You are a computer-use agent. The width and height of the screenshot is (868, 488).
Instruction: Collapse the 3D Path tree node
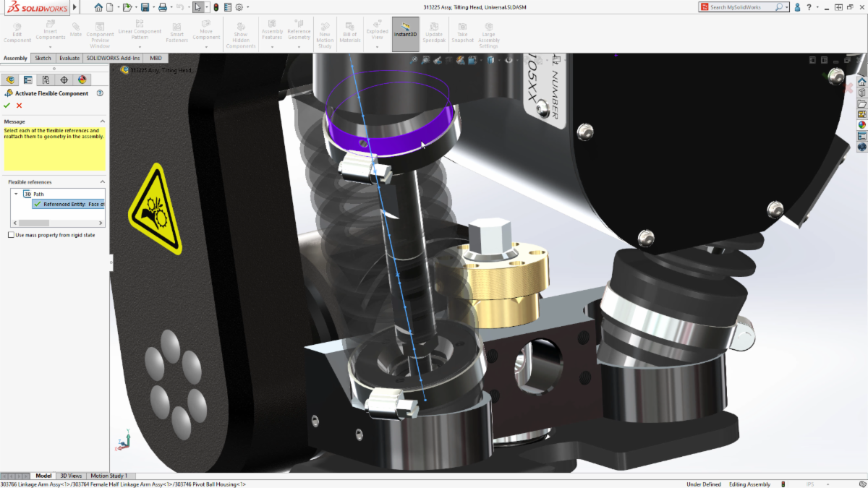[16, 194]
